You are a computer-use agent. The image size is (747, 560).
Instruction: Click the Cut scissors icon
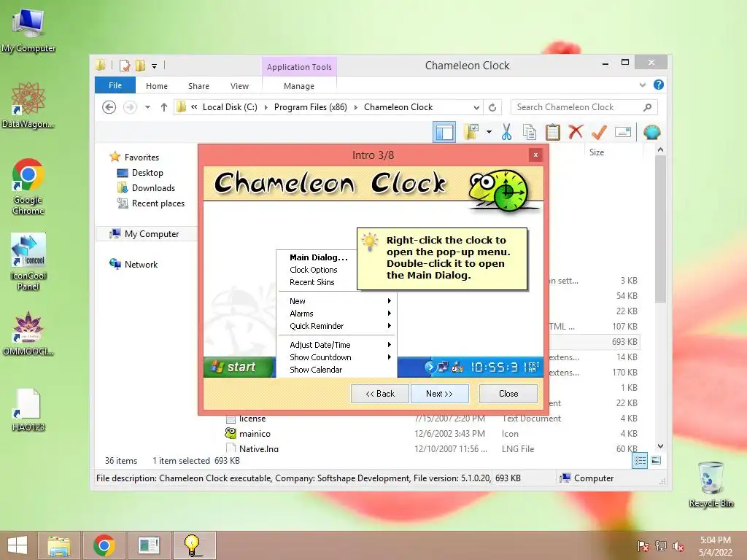coord(506,132)
